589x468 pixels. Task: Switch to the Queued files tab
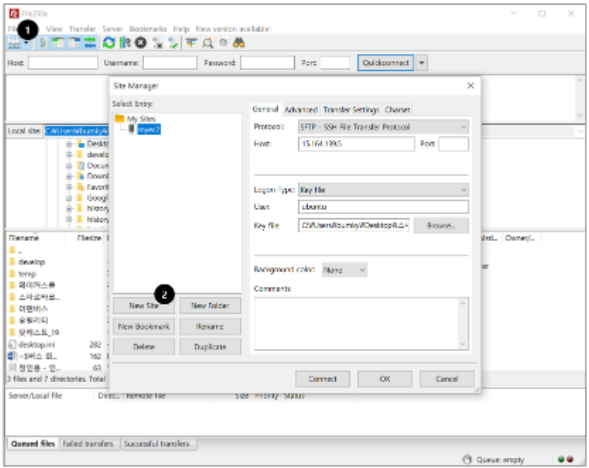click(33, 444)
